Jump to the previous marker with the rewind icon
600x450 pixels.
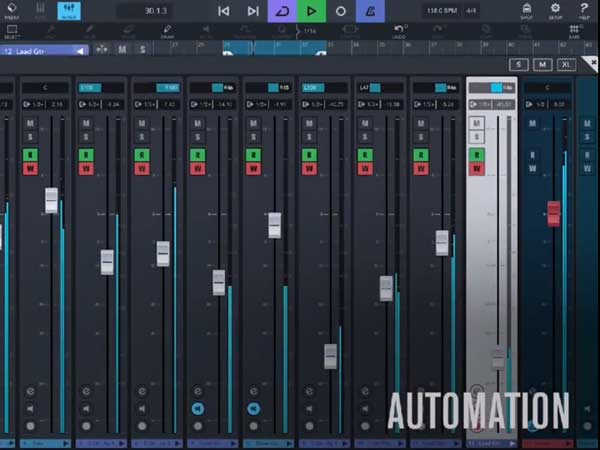(x=223, y=11)
